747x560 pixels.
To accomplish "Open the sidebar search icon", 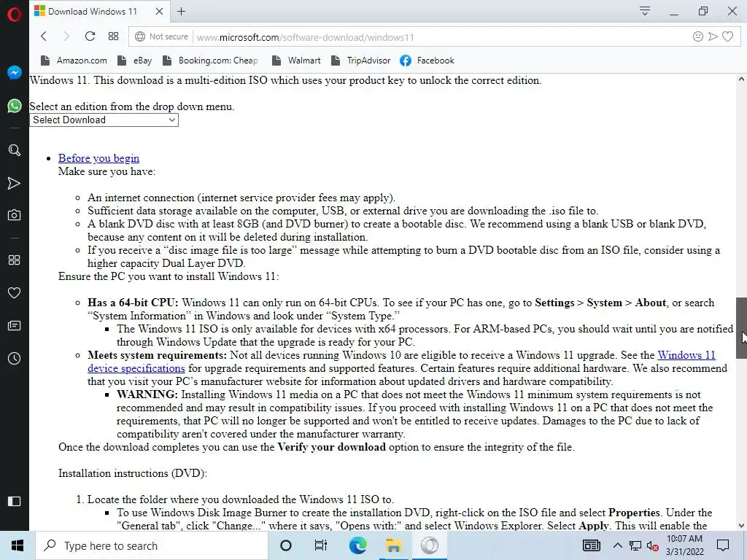I will coord(15,150).
